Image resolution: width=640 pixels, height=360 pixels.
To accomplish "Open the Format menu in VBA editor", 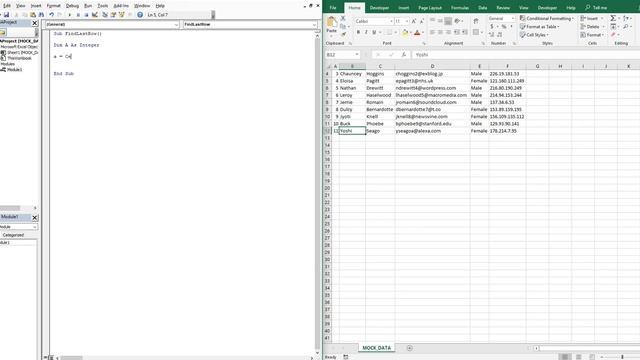I will (53, 6).
